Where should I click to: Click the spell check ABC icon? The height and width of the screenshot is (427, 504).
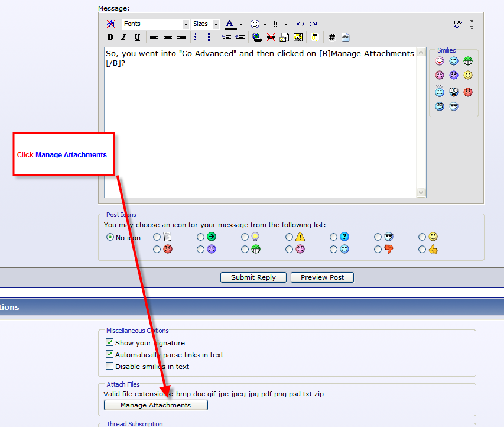pos(457,24)
